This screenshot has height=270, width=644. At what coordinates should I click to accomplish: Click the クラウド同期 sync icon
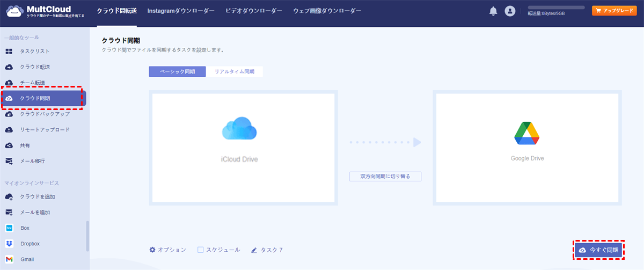(x=9, y=98)
